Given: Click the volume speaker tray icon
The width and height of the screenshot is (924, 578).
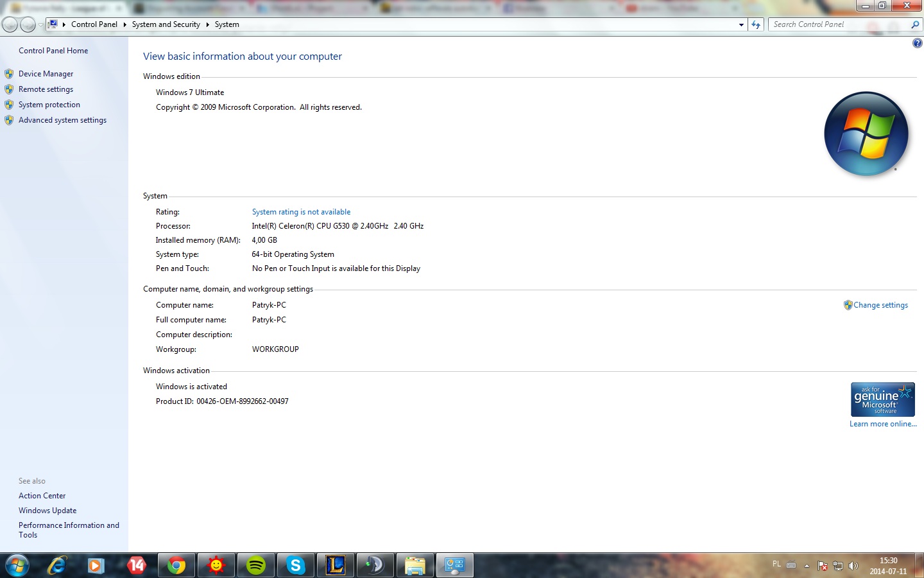Looking at the screenshot, I should [x=853, y=566].
